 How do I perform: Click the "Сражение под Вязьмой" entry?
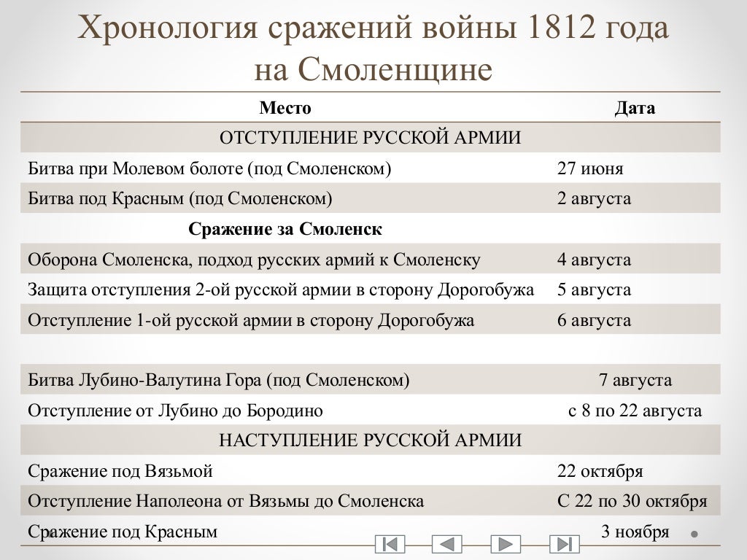coord(120,471)
